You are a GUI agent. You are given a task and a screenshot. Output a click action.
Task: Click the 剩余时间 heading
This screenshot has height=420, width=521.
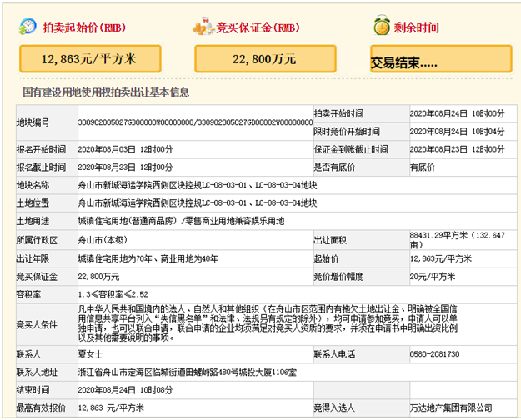point(417,27)
